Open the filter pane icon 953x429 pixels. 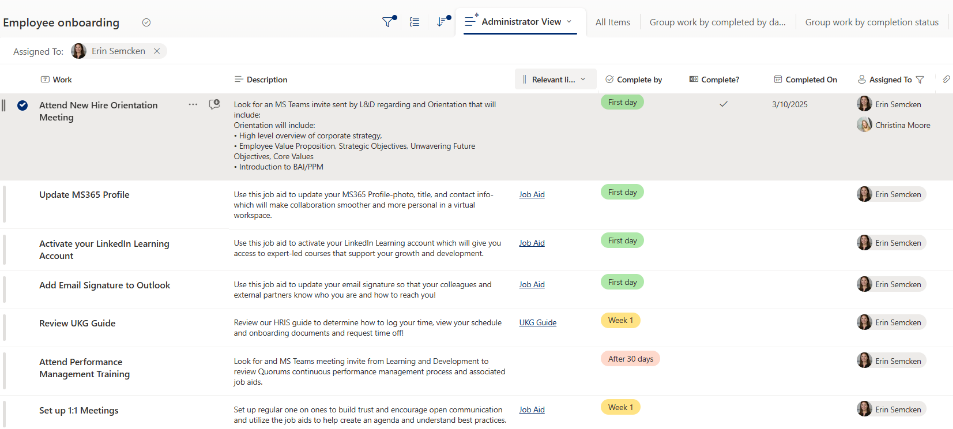point(389,22)
